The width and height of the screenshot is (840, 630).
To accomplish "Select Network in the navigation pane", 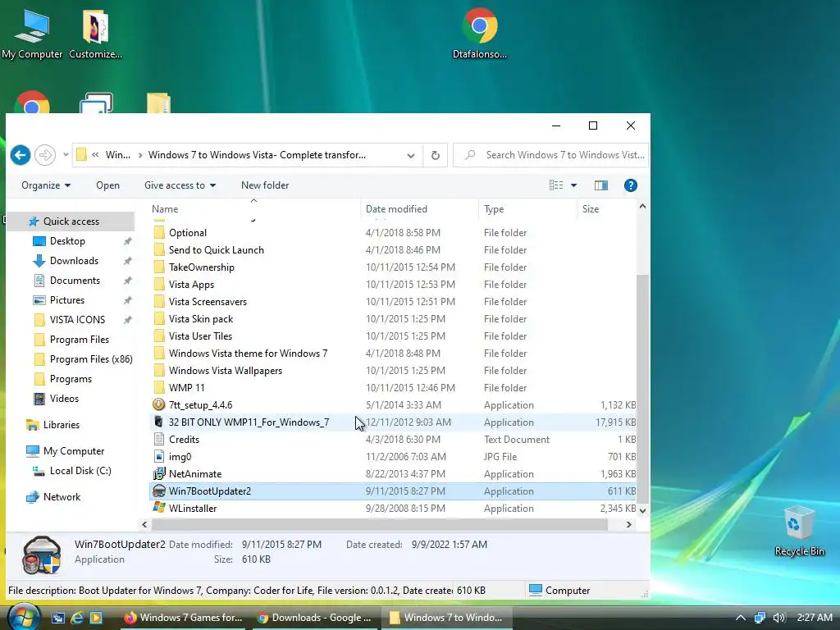I will (62, 497).
